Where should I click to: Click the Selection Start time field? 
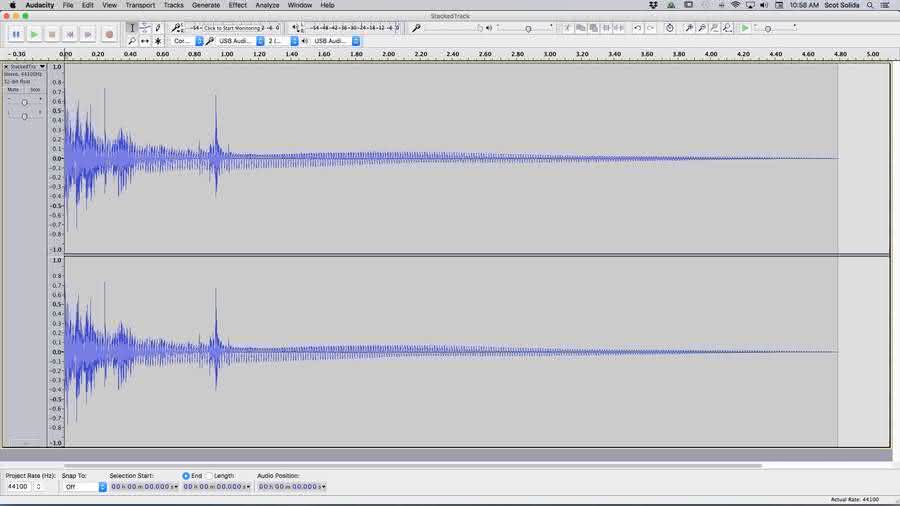click(144, 486)
